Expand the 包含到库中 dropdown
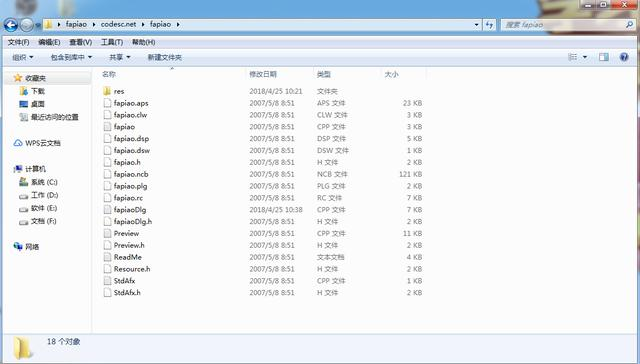Viewport: 640px width, 364px height. (x=71, y=57)
